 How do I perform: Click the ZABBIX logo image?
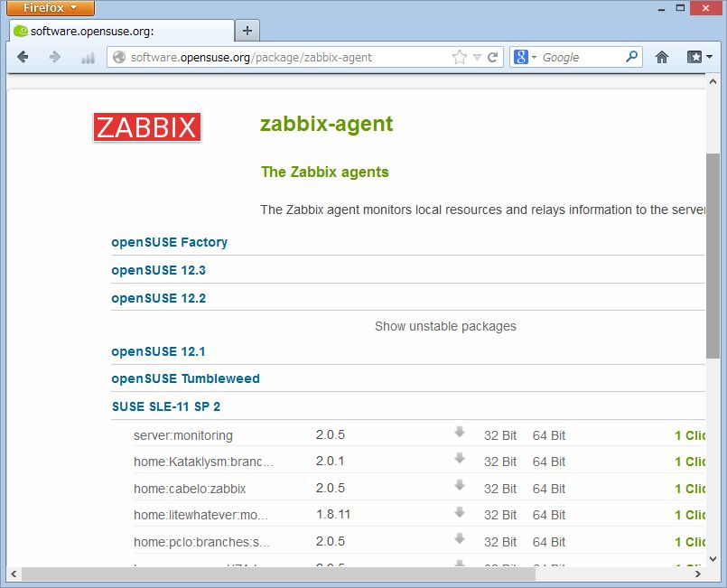click(147, 127)
